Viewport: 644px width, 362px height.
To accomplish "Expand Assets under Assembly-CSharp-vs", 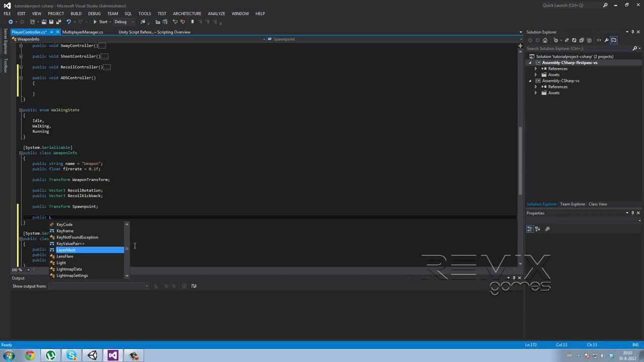I will tap(536, 93).
